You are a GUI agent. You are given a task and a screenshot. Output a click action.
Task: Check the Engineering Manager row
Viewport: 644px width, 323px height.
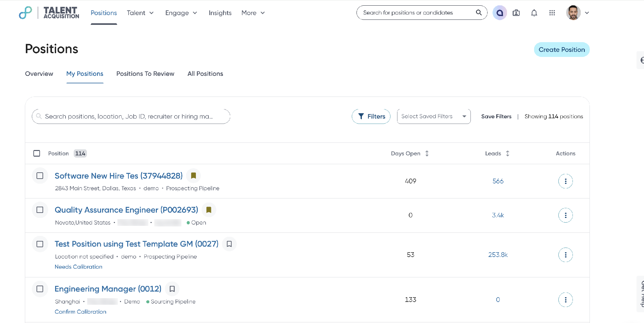point(40,289)
